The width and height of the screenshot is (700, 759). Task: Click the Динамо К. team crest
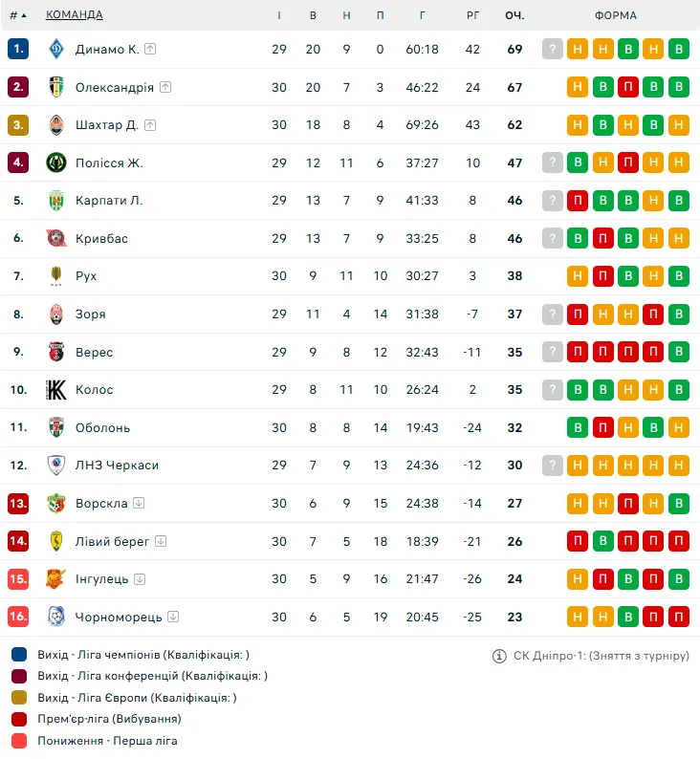point(56,49)
